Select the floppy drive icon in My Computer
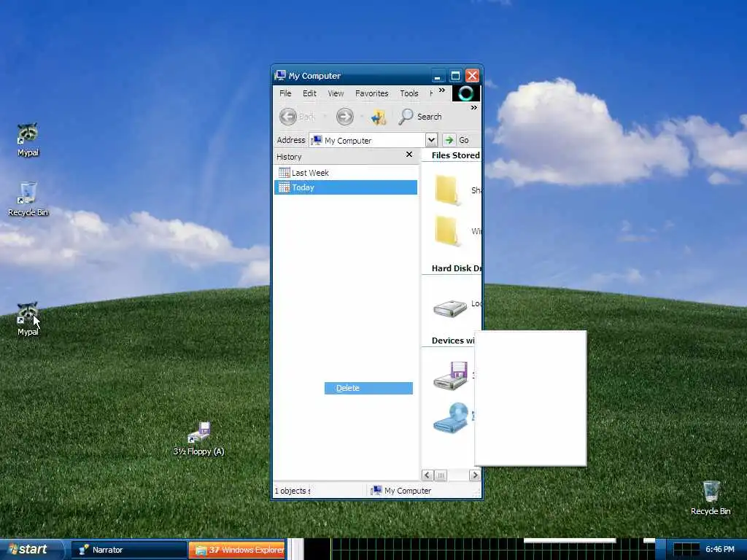 tap(451, 376)
